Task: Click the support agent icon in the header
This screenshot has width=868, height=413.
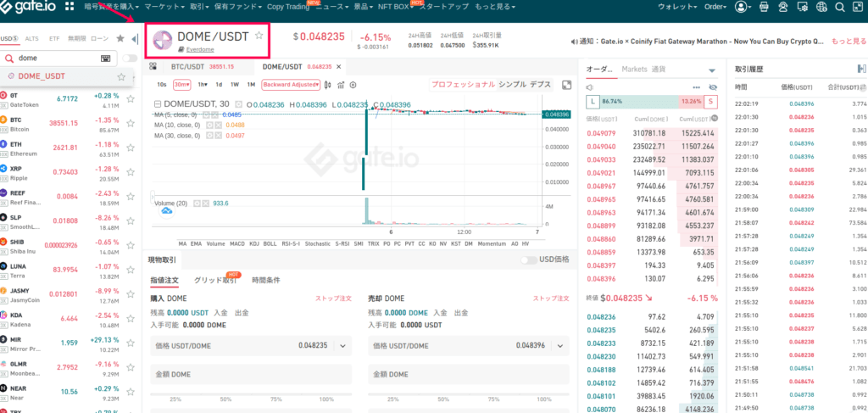Action: pos(782,7)
